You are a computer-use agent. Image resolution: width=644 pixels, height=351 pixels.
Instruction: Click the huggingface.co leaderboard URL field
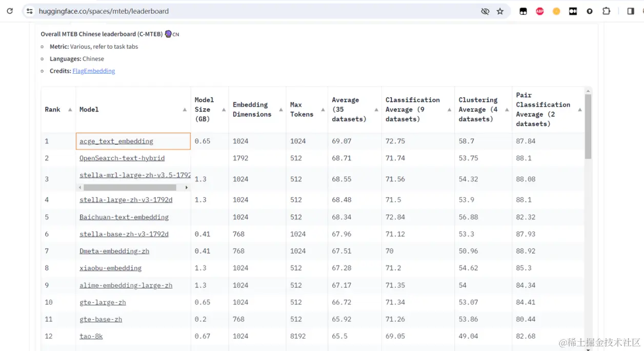point(104,11)
